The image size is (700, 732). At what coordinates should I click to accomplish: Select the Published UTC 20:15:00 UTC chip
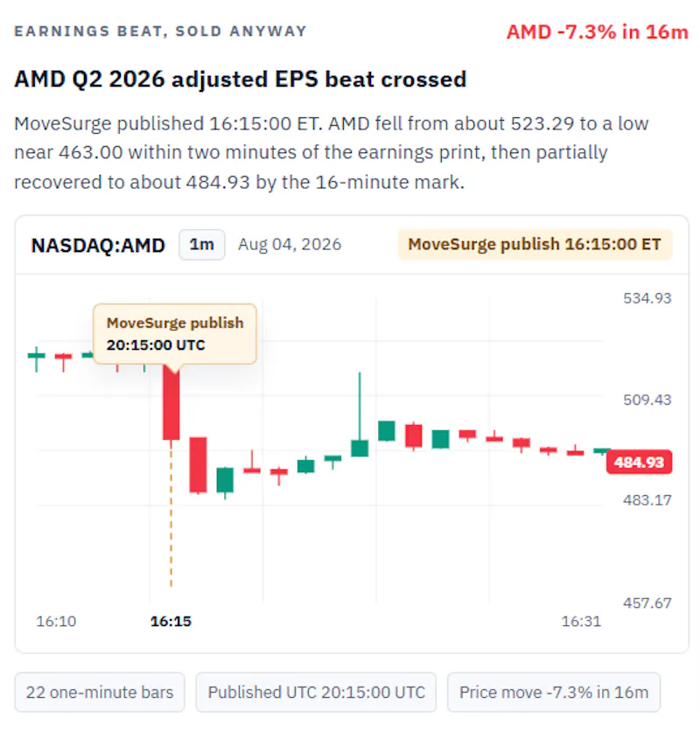click(x=316, y=693)
